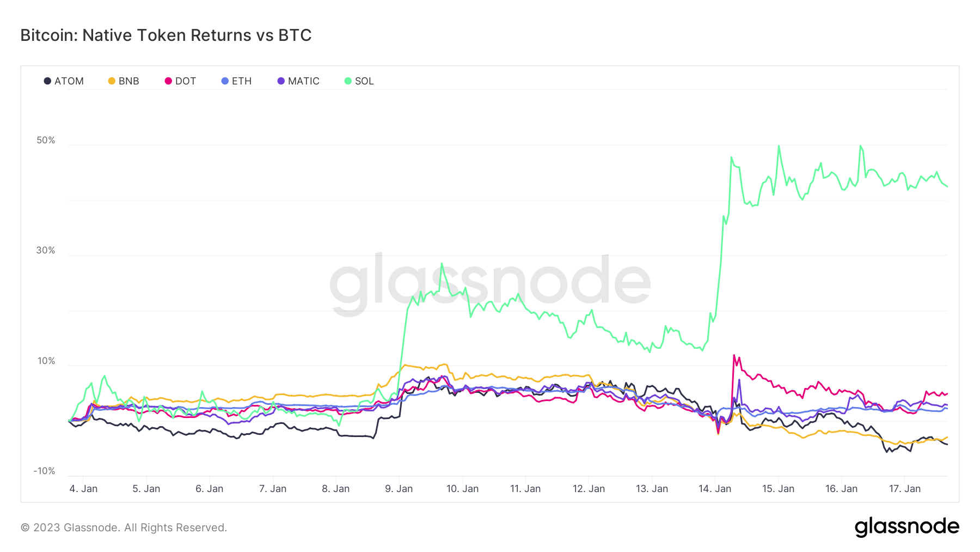Click the ETH legend blue dot
The image size is (980, 552).
(x=225, y=81)
